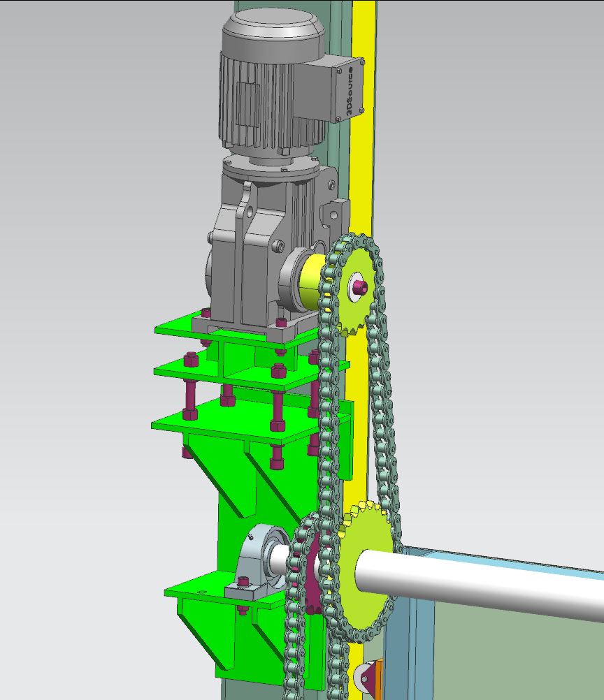Image resolution: width=604 pixels, height=700 pixels.
Task: Click the magenta shaft end of upper sprocket
Action: point(360,287)
